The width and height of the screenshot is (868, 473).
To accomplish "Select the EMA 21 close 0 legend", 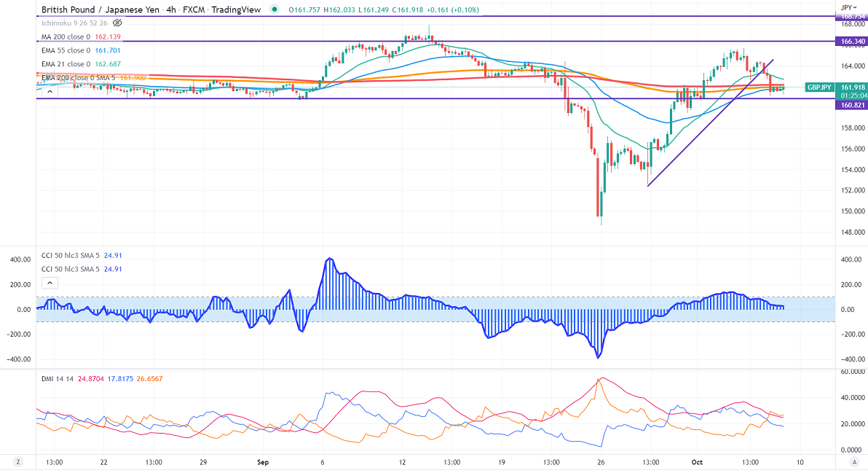I will tap(66, 64).
